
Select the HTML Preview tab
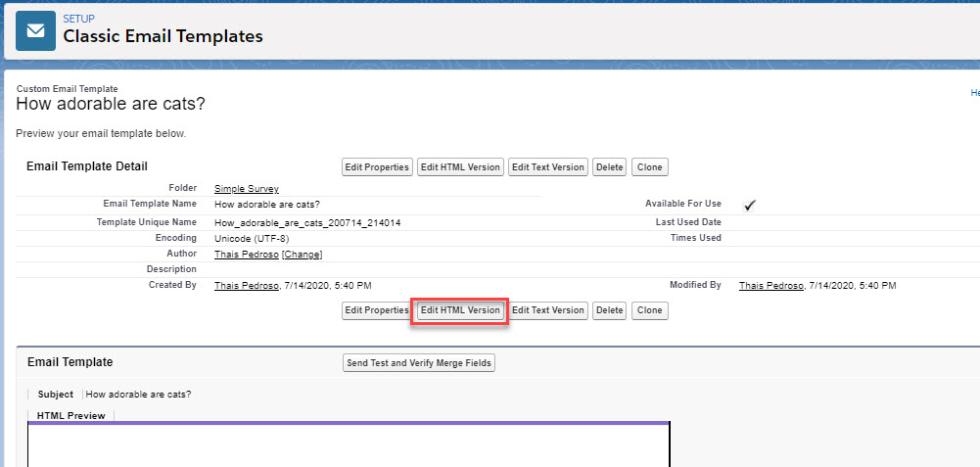coord(71,416)
